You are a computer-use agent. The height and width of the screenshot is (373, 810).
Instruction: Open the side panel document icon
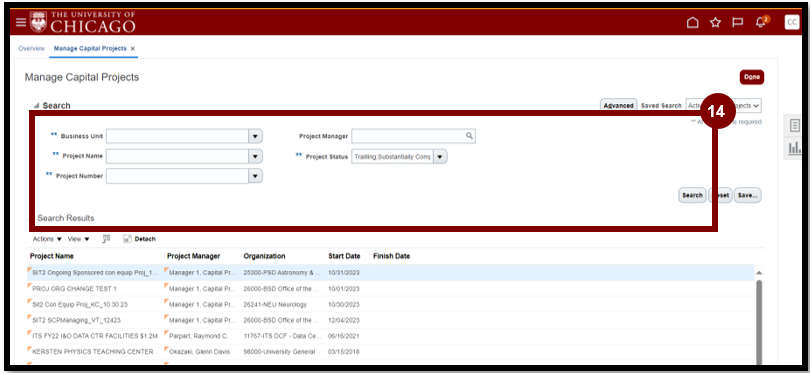click(795, 125)
